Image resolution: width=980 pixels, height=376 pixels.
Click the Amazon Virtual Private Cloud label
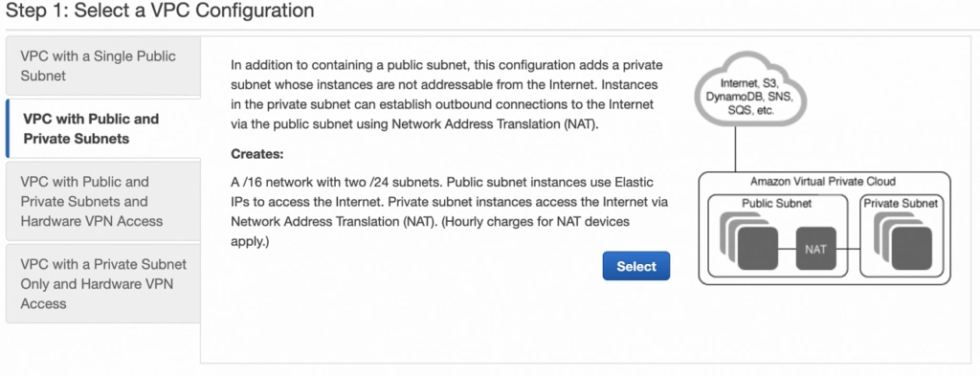(x=823, y=182)
